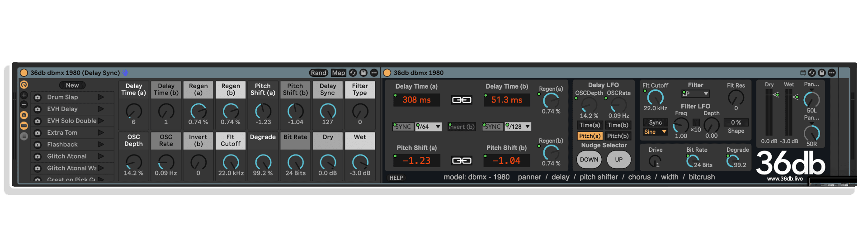Open the 1/128 sync rate dropdown

point(518,127)
